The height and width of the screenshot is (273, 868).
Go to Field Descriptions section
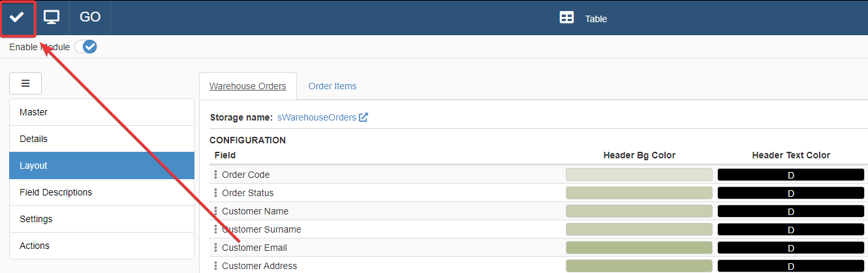(x=102, y=192)
